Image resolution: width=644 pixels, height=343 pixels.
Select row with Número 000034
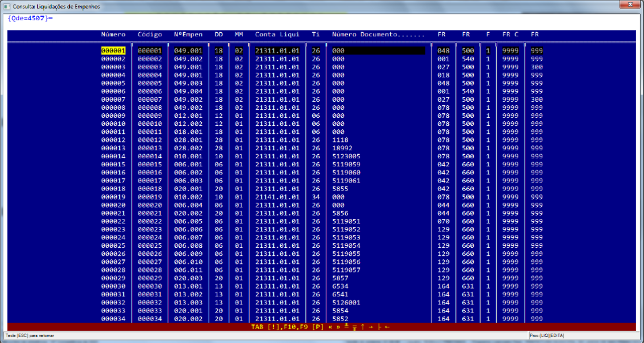pyautogui.click(x=322, y=318)
